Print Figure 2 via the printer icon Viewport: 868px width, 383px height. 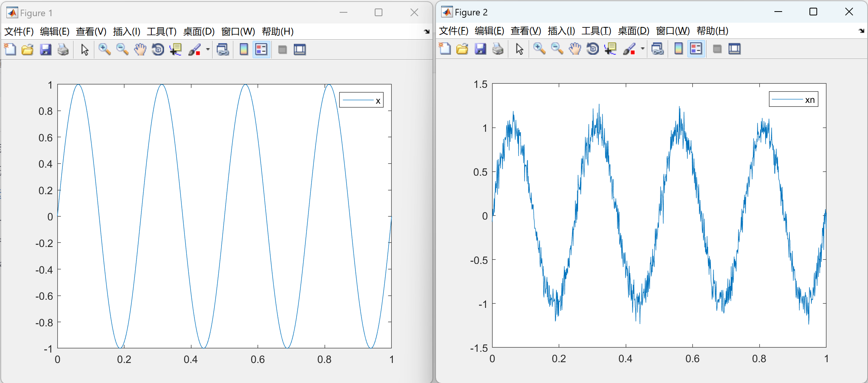point(498,49)
